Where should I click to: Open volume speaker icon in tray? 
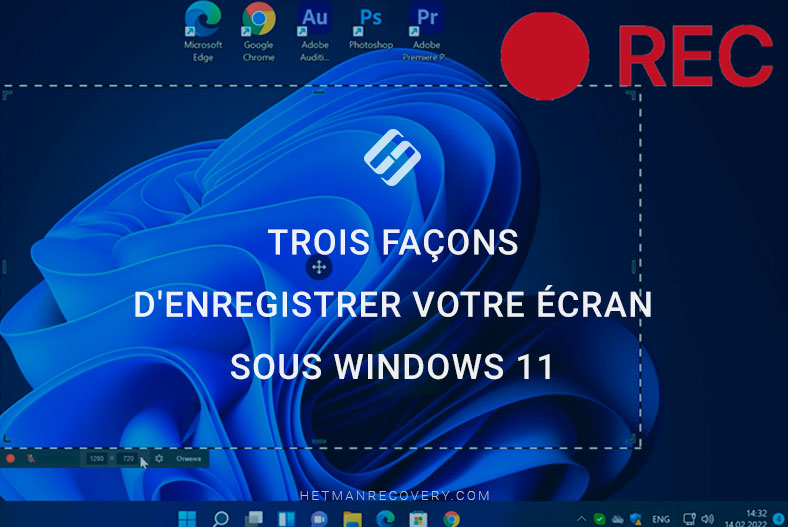[x=708, y=519]
